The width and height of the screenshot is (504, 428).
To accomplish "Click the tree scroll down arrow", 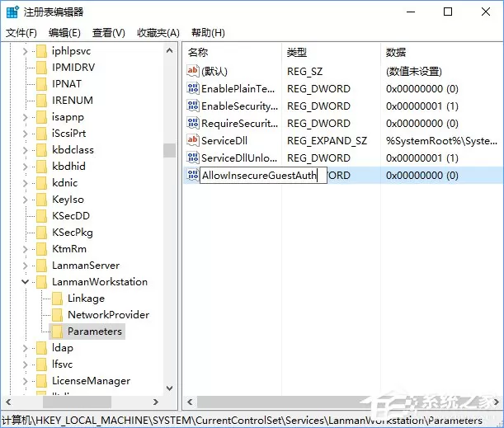I will [x=169, y=388].
